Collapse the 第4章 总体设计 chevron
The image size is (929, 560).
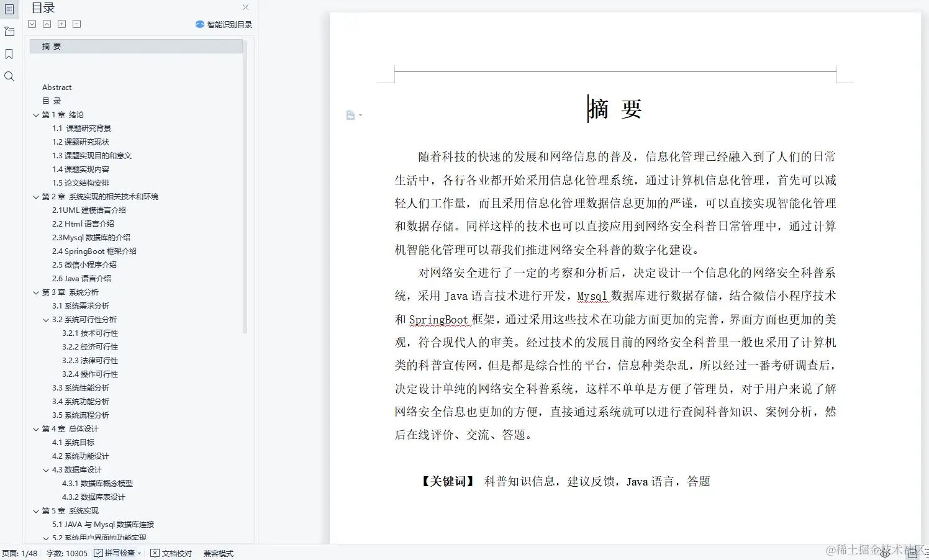point(36,429)
